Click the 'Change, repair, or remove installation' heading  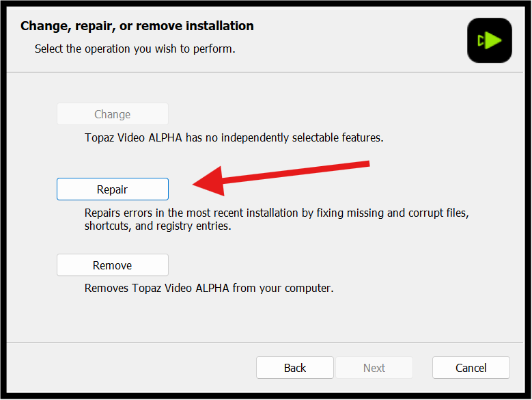click(137, 26)
